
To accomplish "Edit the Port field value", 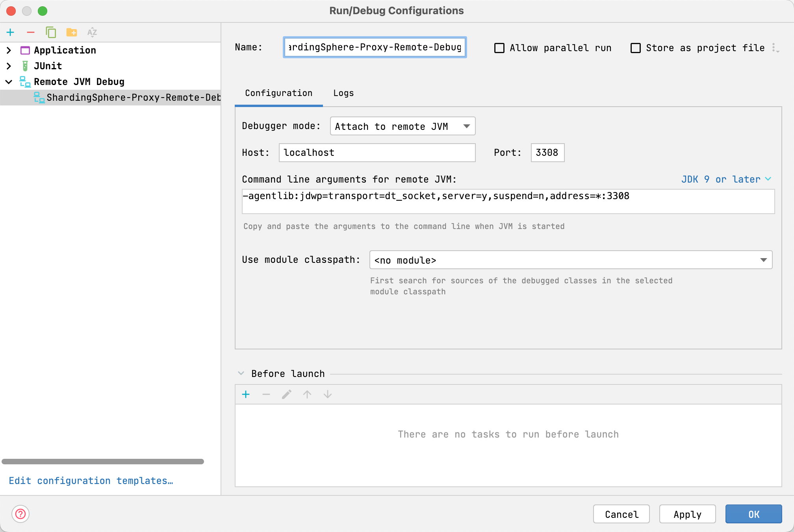I will click(547, 153).
